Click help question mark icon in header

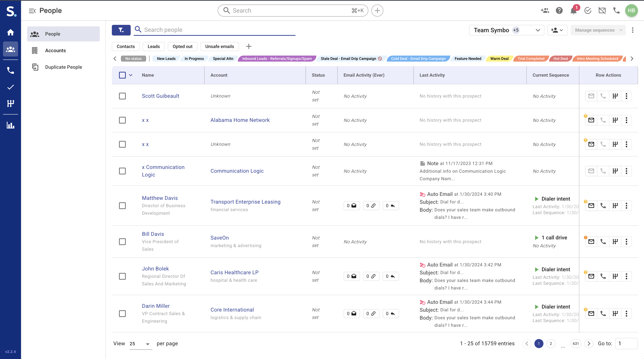(559, 11)
